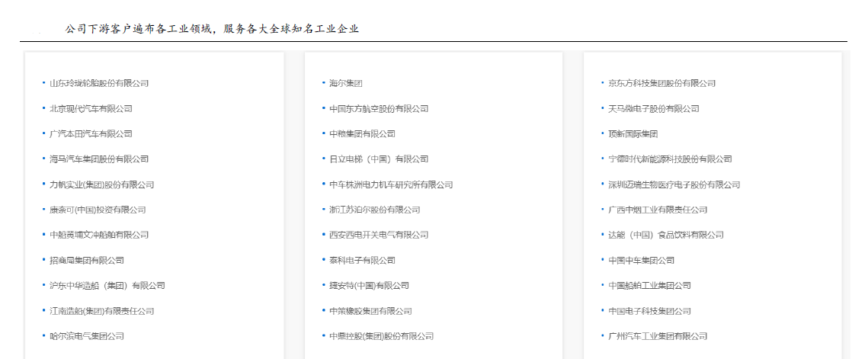Click 中国东方航空股份有限公司
Viewport: 868px width, 359px height.
pyautogui.click(x=379, y=109)
